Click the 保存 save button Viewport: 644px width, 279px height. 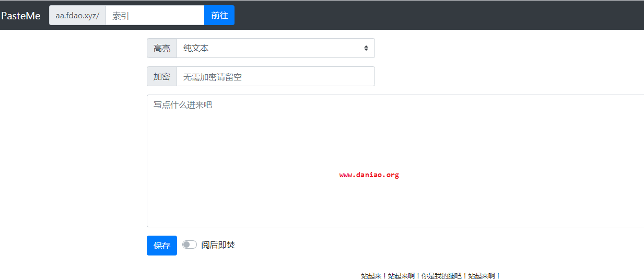click(x=162, y=246)
